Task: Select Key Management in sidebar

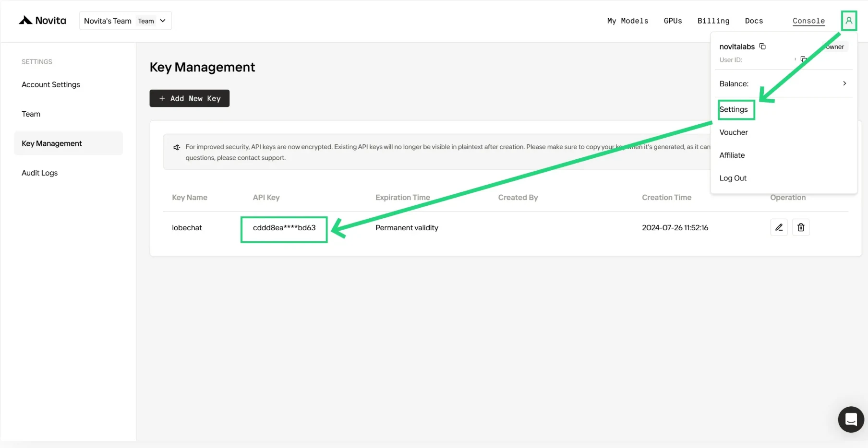Action: [69, 143]
